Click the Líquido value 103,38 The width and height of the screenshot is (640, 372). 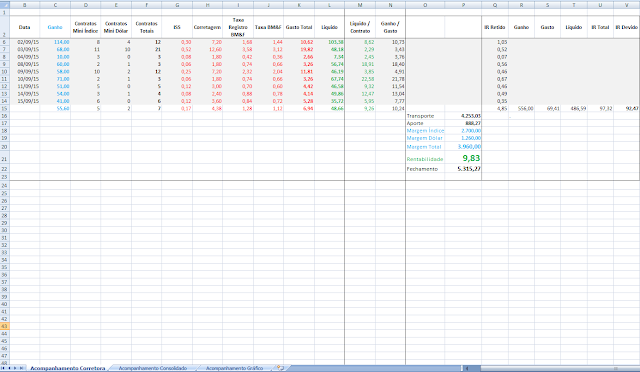click(329, 42)
